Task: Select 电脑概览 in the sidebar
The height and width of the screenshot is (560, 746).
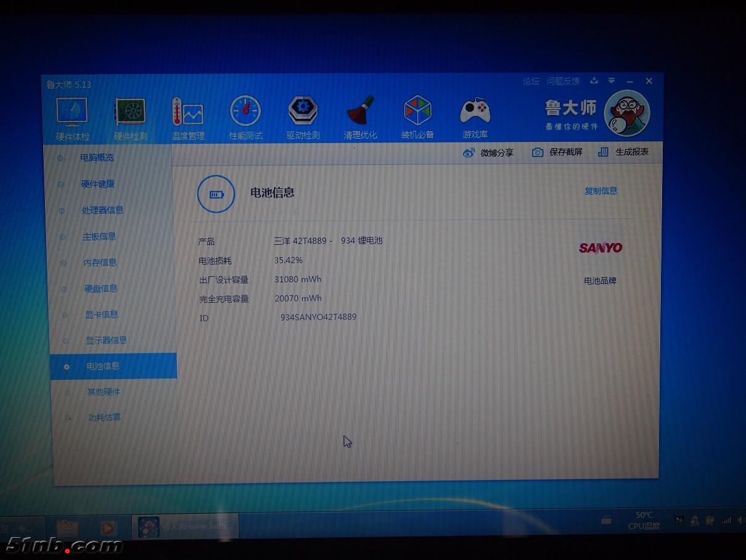Action: tap(97, 158)
